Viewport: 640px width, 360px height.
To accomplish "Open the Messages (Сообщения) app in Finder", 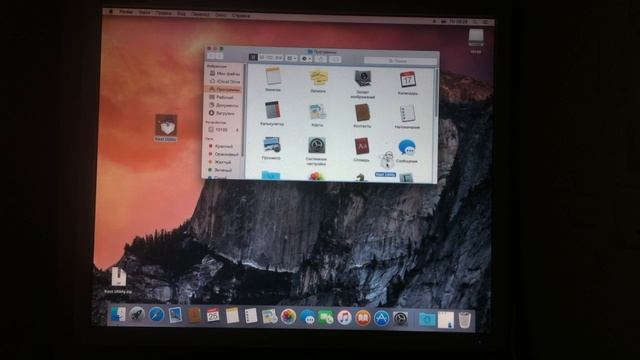I will (407, 148).
